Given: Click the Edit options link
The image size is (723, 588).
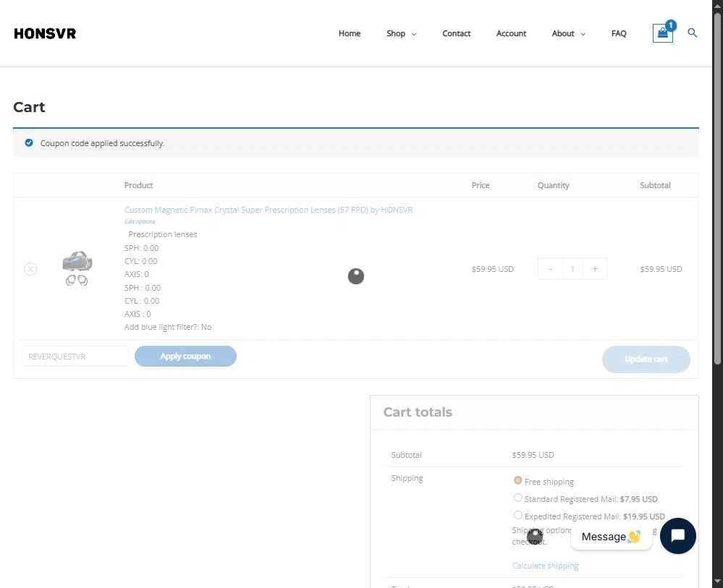Looking at the screenshot, I should 140,221.
